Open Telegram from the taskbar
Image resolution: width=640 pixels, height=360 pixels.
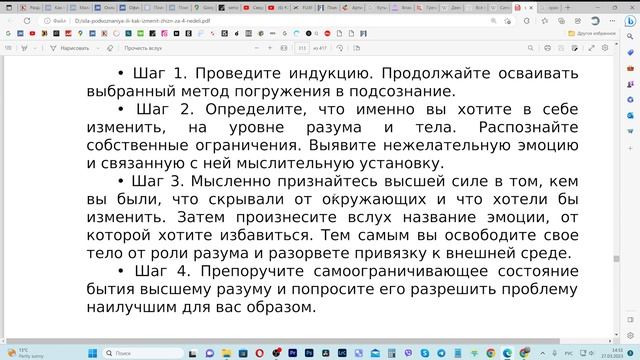pyautogui.click(x=441, y=353)
